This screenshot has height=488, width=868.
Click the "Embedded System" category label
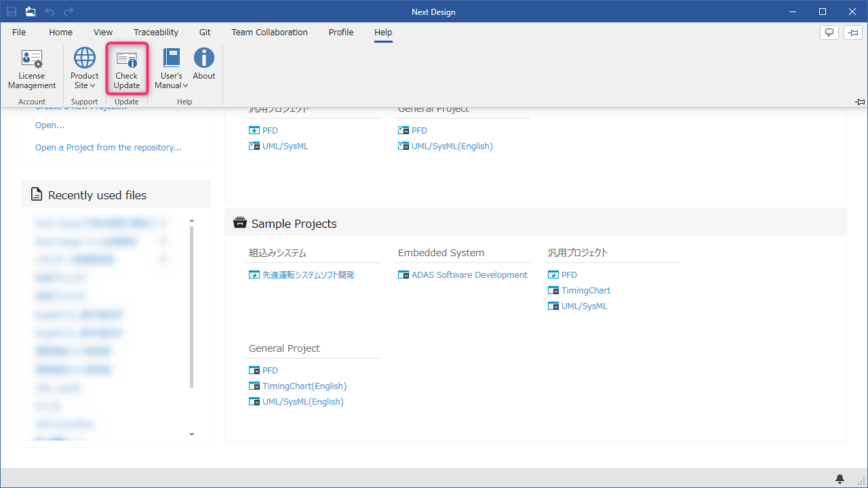click(441, 253)
